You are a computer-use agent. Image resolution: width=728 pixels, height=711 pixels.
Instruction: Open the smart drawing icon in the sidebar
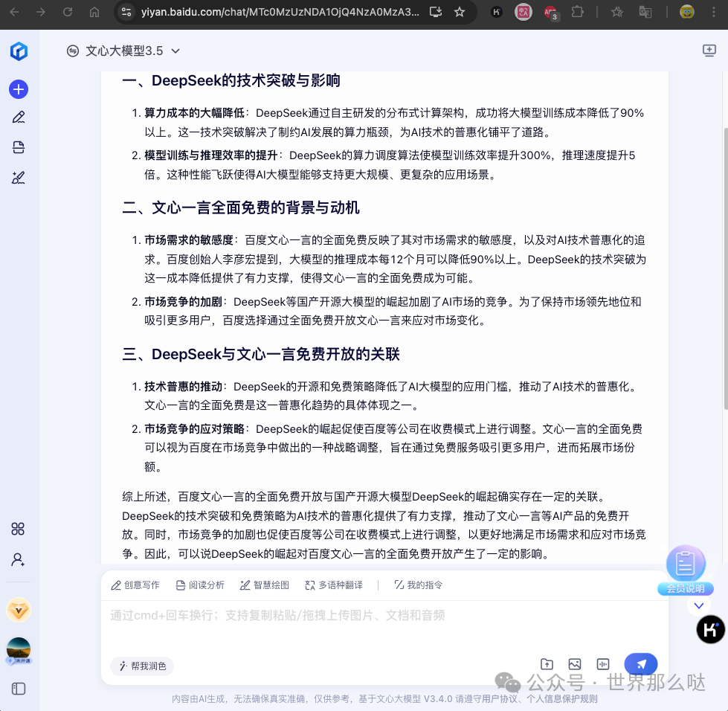[19, 178]
